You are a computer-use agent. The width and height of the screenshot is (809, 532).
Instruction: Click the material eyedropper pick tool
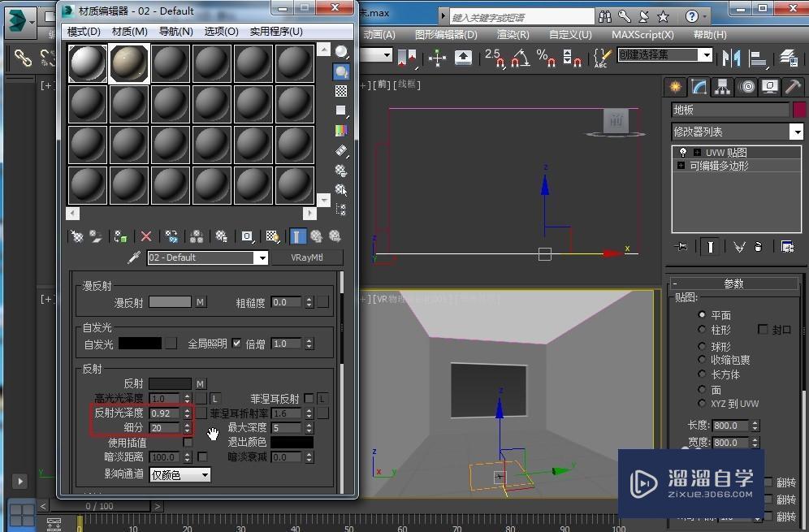(x=135, y=257)
